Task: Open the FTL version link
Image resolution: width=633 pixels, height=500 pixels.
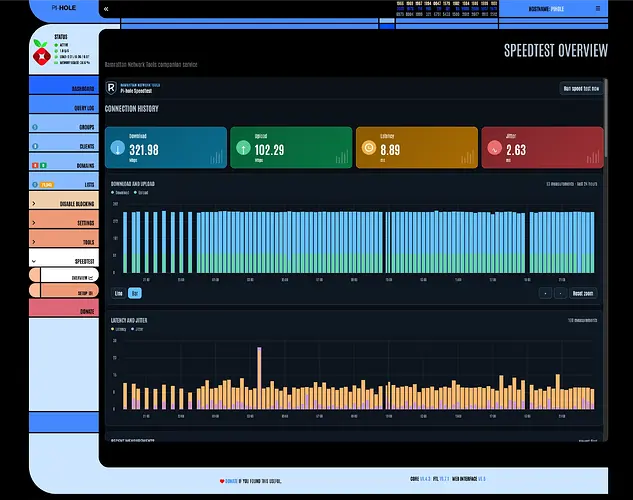Action: pyautogui.click(x=444, y=479)
